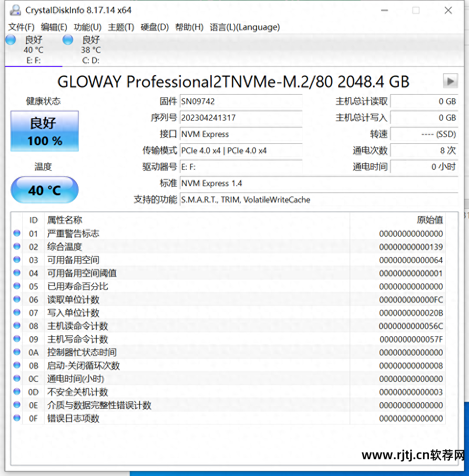Screen dimensions: 469x476
Task: Click the 原始值 column header
Action: [x=430, y=220]
